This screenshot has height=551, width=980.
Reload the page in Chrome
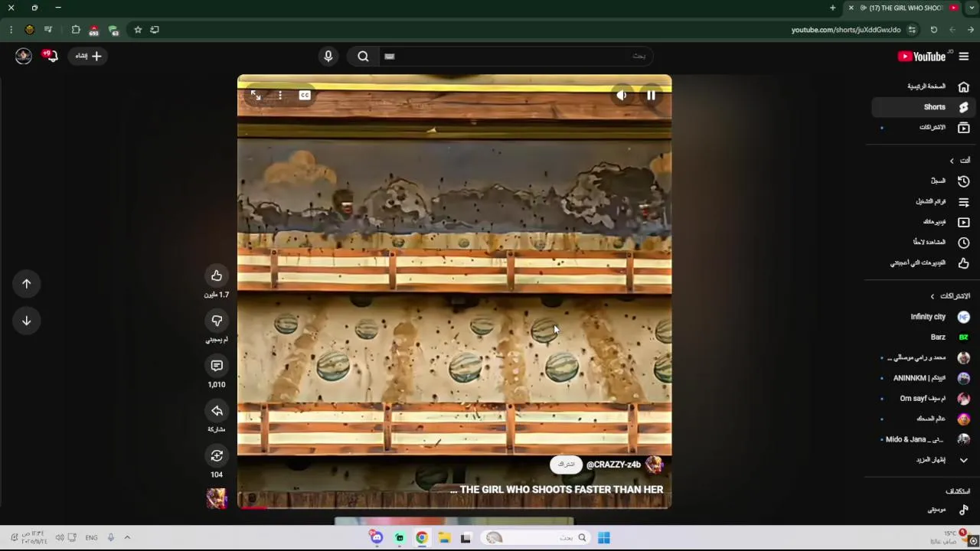(x=934, y=30)
